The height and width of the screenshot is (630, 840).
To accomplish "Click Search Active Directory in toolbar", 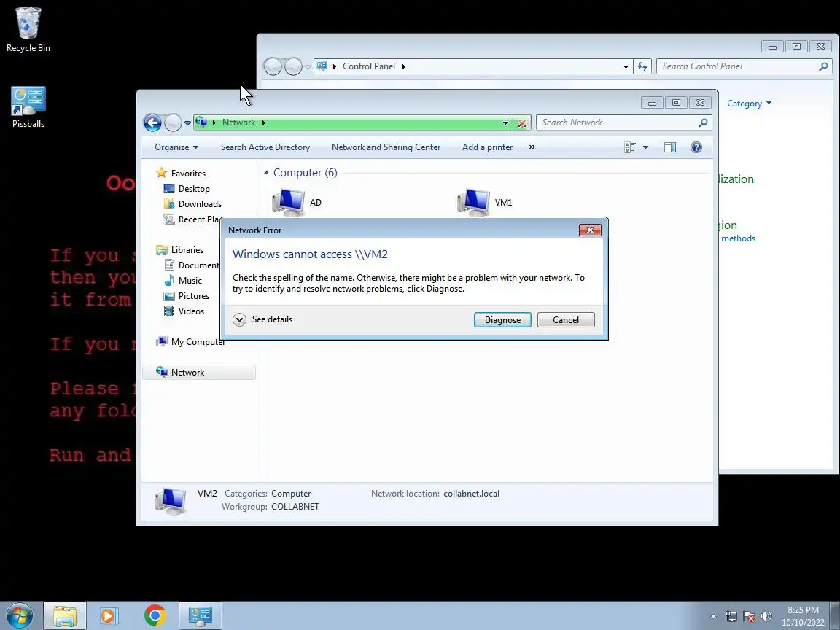I will 265,147.
